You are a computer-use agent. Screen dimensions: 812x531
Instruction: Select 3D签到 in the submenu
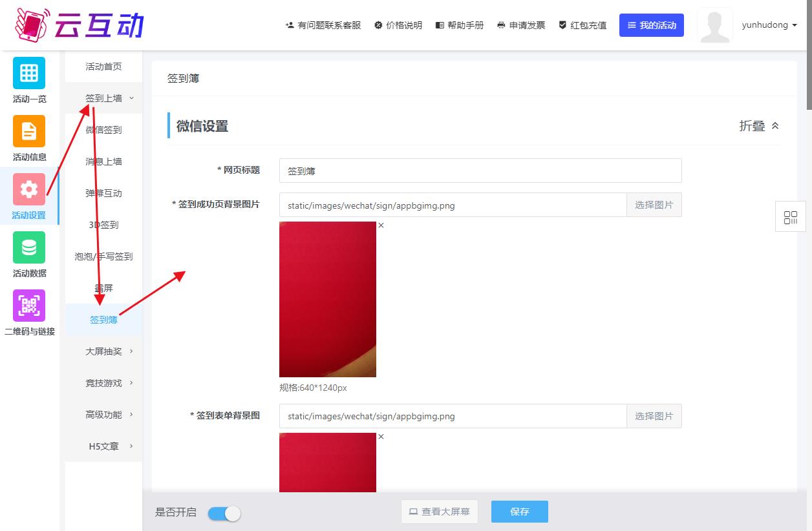coord(104,225)
